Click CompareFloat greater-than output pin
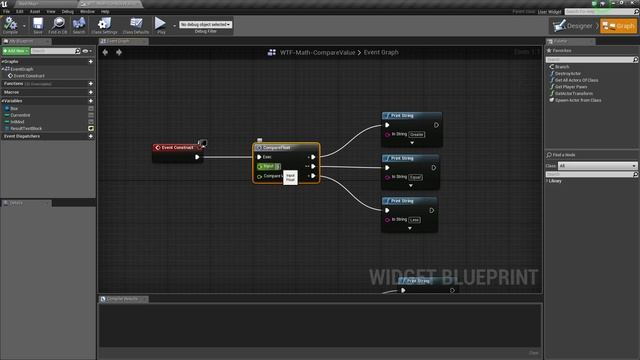 point(313,157)
